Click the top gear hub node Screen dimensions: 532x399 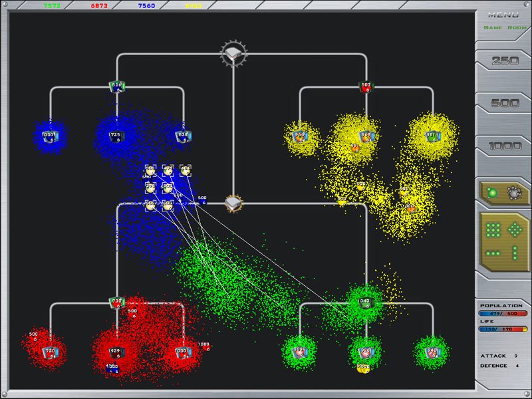coord(233,52)
